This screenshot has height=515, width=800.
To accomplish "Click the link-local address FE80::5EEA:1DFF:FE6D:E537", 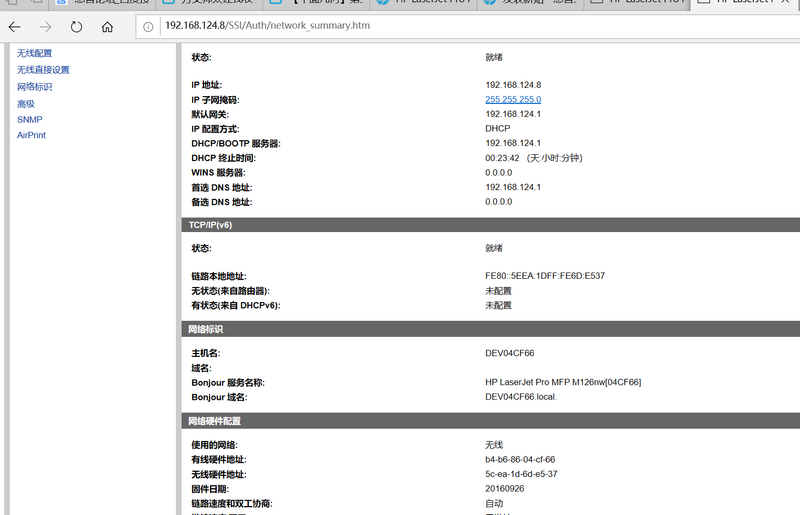I will tap(545, 276).
